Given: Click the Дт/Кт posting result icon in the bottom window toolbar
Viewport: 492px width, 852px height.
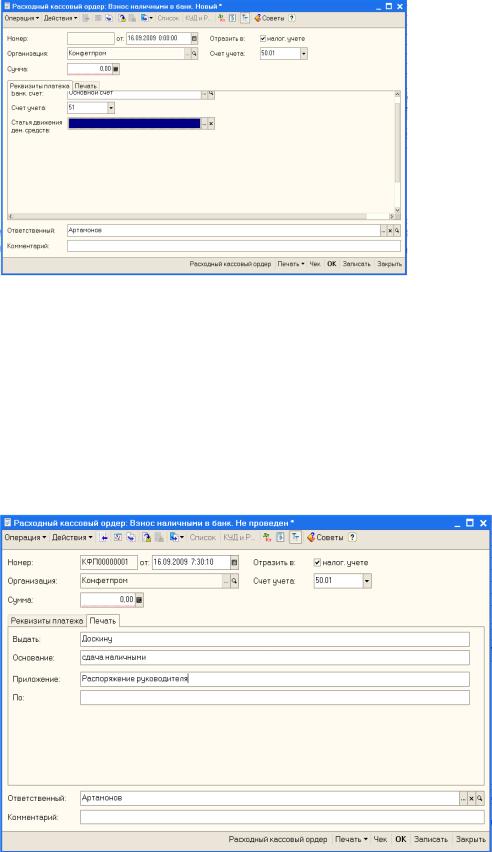Looking at the screenshot, I should (x=267, y=537).
